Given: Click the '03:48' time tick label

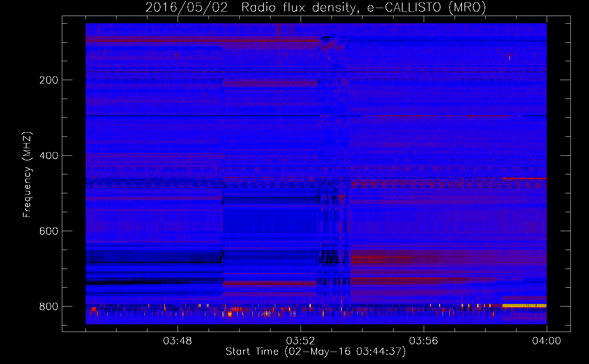Looking at the screenshot, I should coord(177,341).
